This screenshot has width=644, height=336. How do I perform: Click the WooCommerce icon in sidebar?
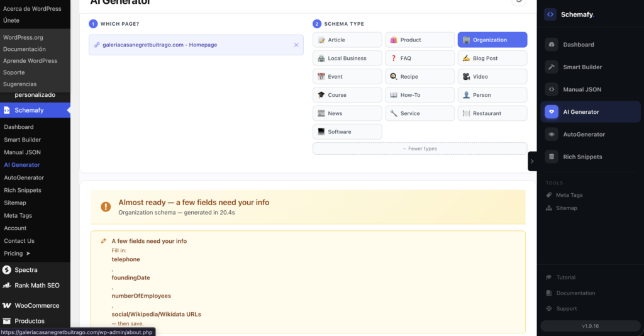(6, 306)
